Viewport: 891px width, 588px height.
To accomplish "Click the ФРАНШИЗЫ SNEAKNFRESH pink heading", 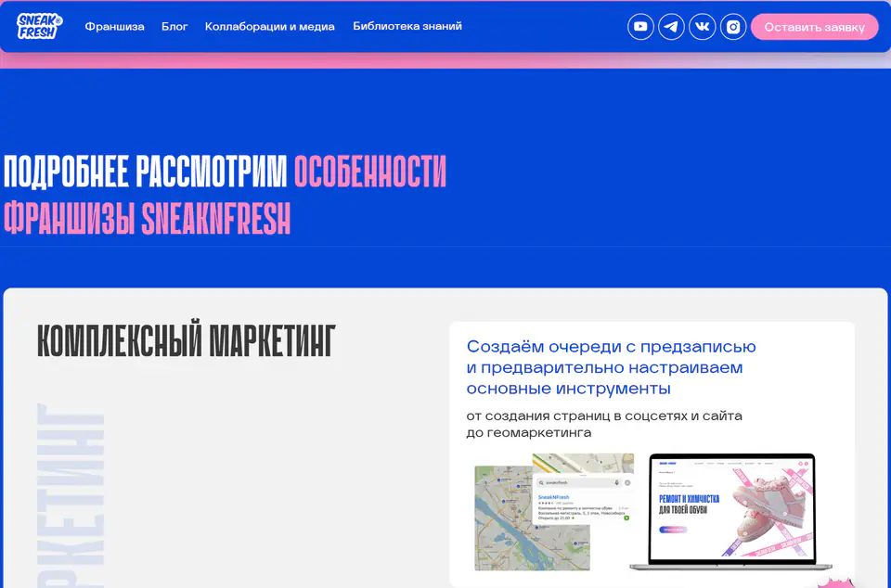I will click(x=148, y=219).
